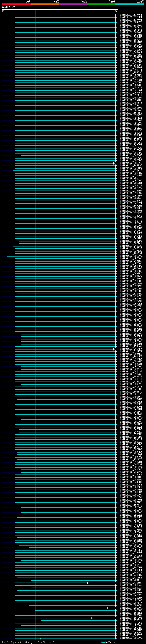Select the UniRef100_B7QKS6 label
146x644 pixels.
pyautogui.click(x=131, y=170)
